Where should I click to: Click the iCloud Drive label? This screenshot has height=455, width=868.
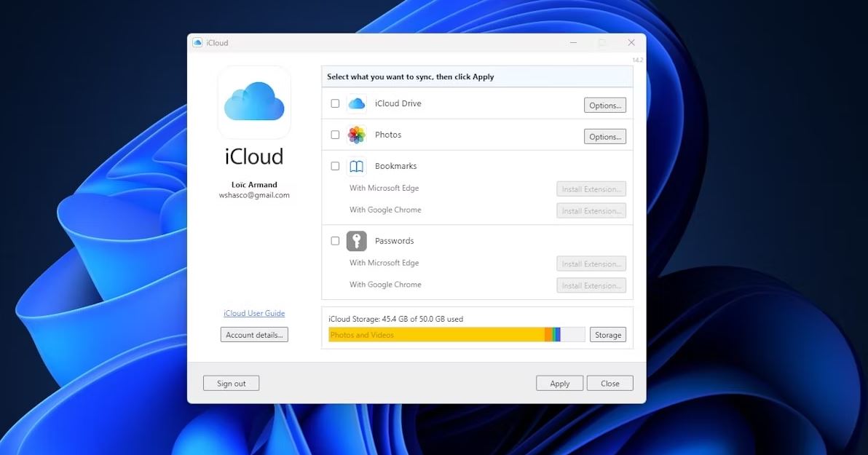point(398,103)
